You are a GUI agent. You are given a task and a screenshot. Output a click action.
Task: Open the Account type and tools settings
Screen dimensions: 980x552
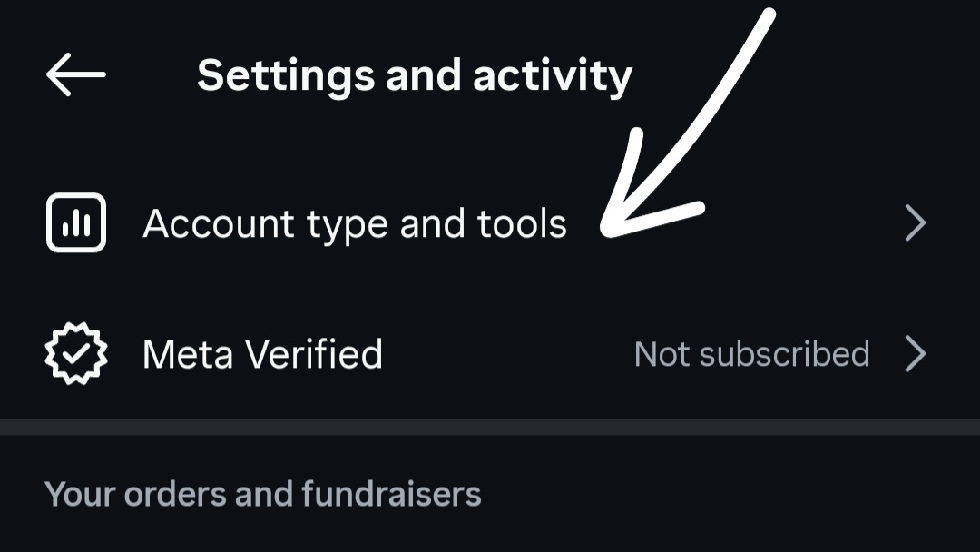356,222
